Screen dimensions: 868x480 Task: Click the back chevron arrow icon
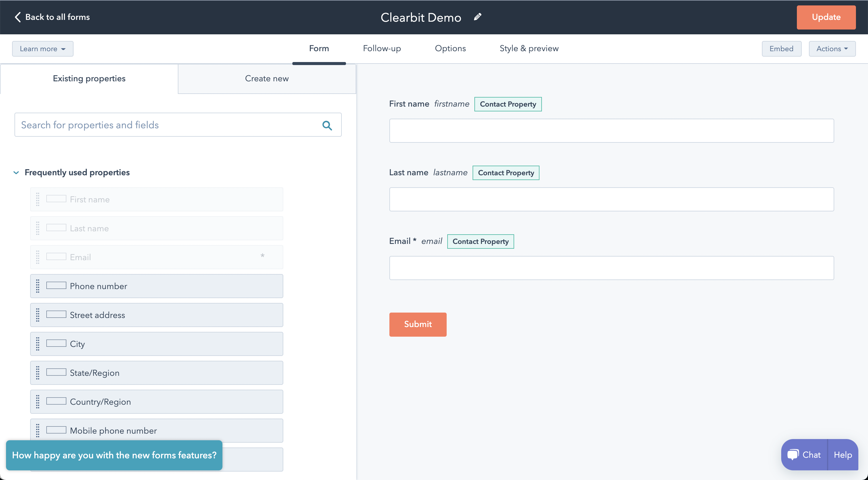(x=18, y=17)
